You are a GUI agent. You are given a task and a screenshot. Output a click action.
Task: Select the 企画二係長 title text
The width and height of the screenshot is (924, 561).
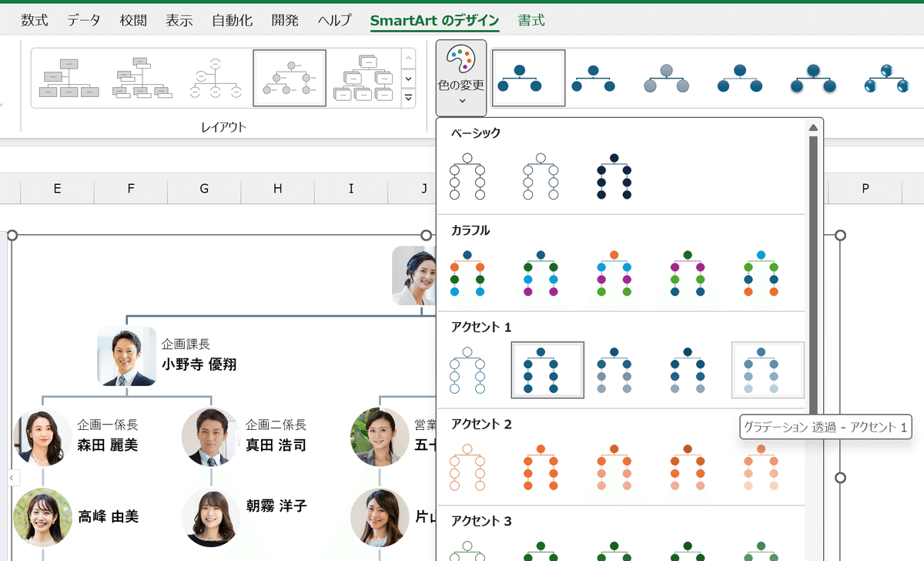coord(276,425)
